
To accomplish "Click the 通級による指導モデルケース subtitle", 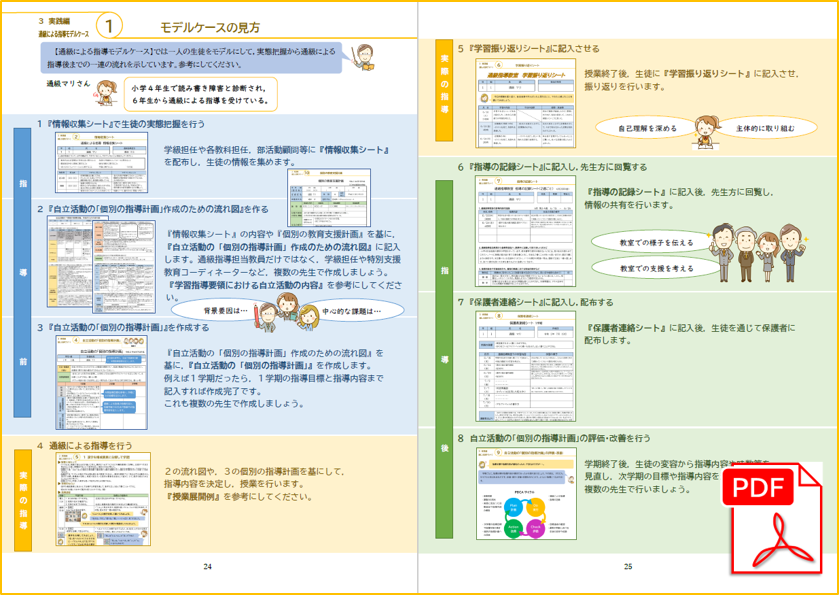I will (64, 34).
